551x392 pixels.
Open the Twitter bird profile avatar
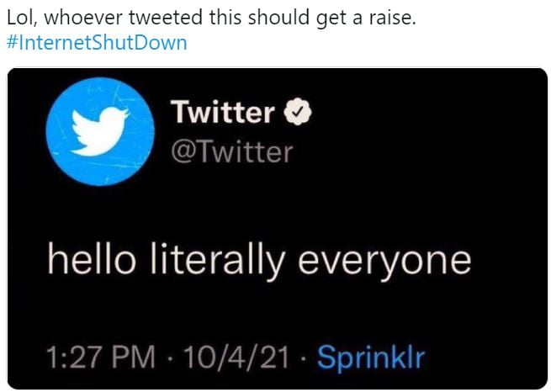pyautogui.click(x=100, y=131)
